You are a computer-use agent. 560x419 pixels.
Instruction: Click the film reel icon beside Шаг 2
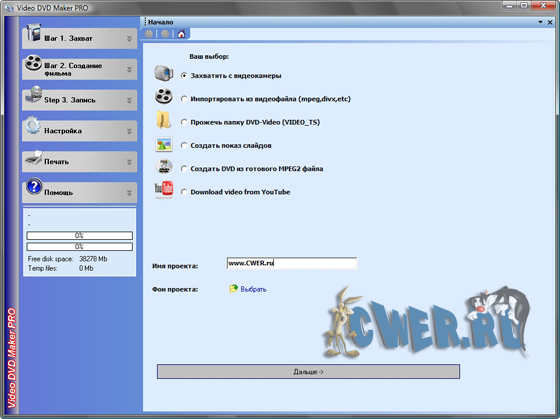(34, 63)
